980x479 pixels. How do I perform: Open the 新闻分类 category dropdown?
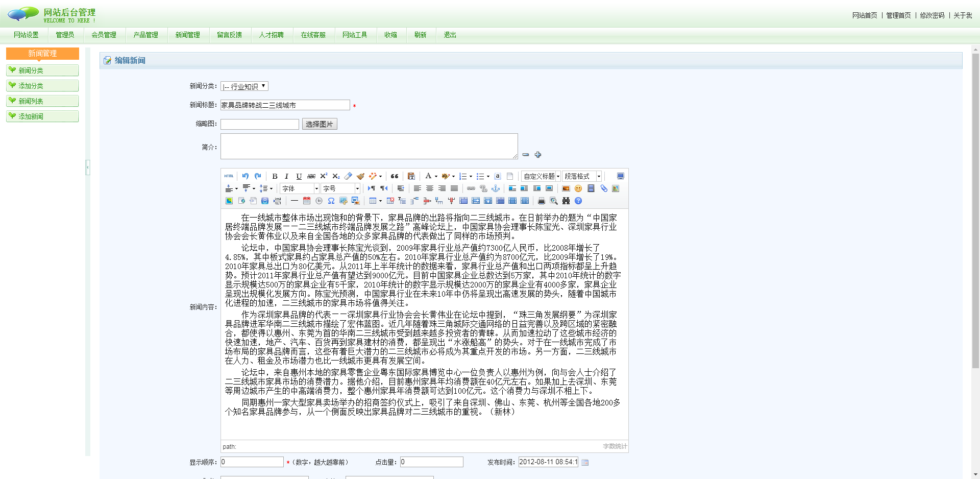point(244,86)
